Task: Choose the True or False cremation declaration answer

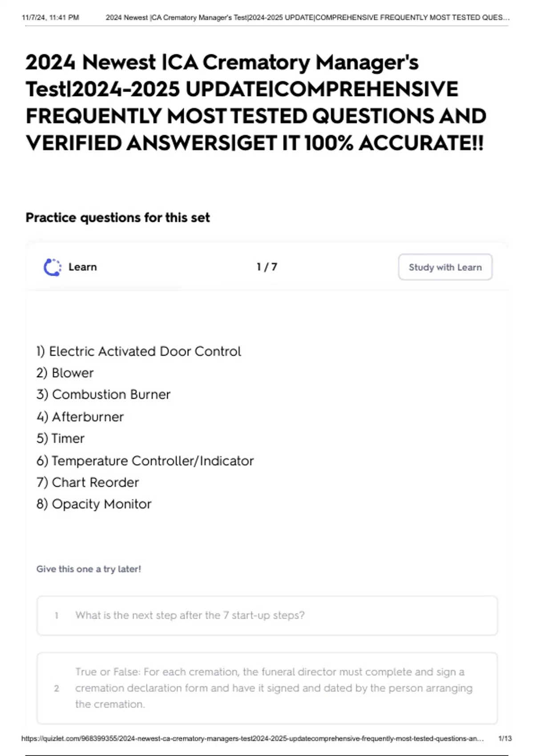Action: click(x=267, y=688)
